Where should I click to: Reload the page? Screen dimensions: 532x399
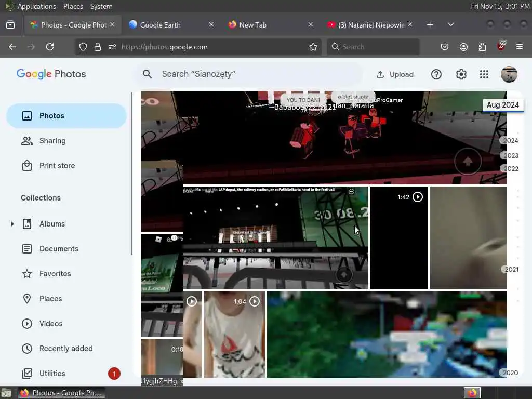[50, 47]
